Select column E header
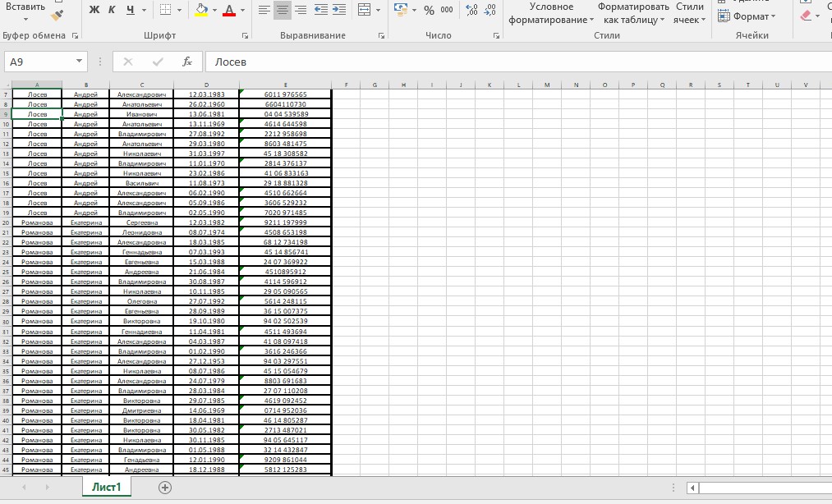Screen dimensions: 832x504 [x=286, y=85]
